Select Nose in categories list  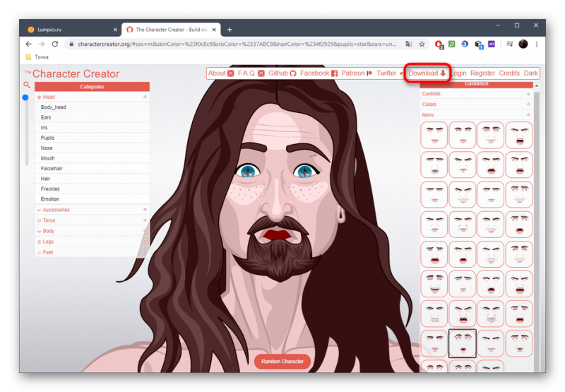point(92,148)
